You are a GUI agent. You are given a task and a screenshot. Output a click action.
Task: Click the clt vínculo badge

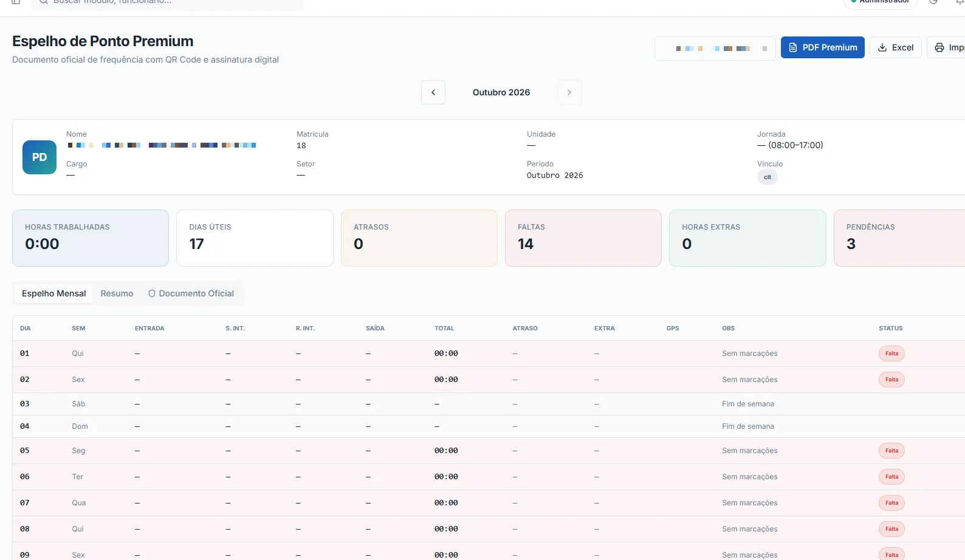[x=768, y=177]
